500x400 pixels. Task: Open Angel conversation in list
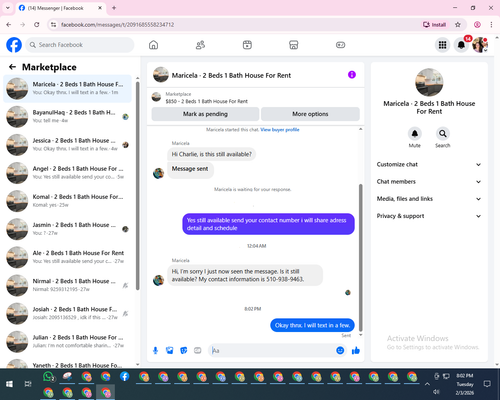[67, 173]
